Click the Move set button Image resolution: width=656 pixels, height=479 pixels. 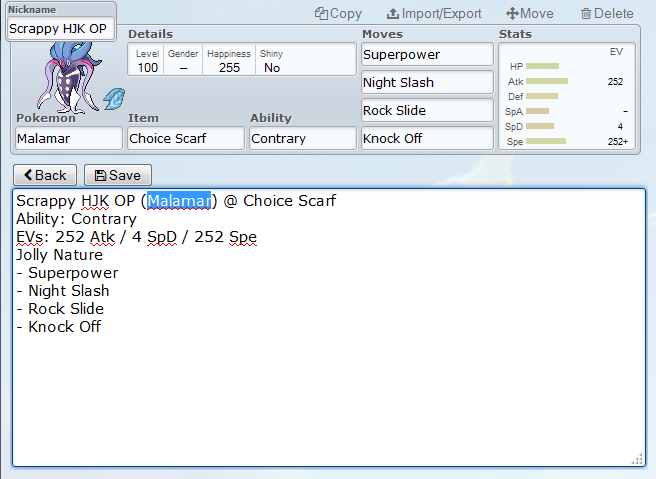tap(530, 14)
